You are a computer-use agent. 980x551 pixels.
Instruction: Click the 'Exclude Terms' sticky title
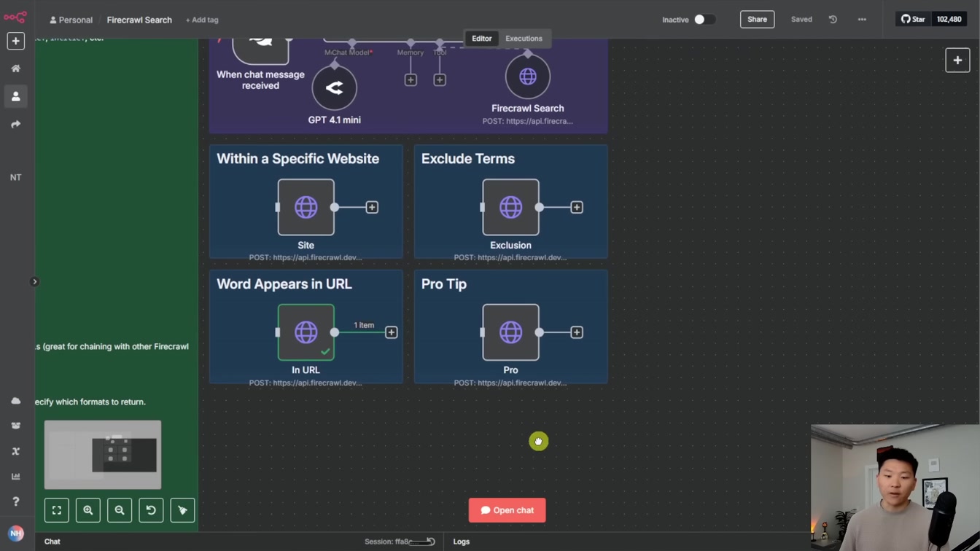point(468,159)
